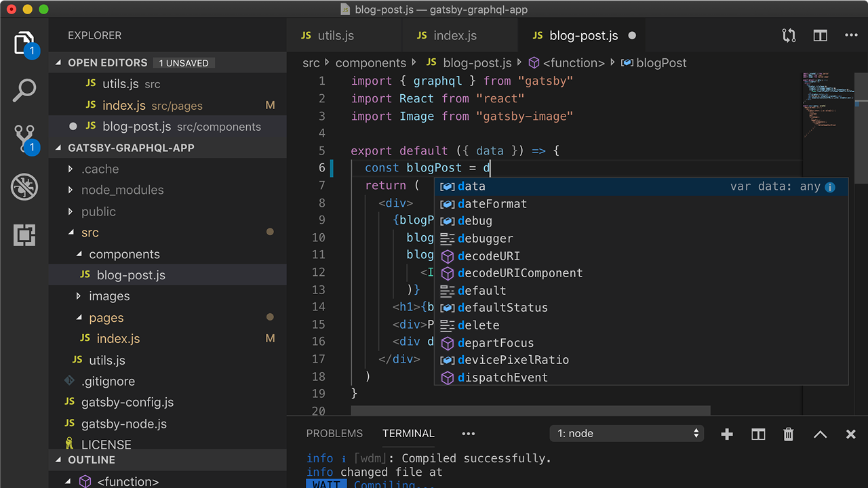Split the editor to the right
Viewport: 868px width, 488px height.
tap(820, 36)
